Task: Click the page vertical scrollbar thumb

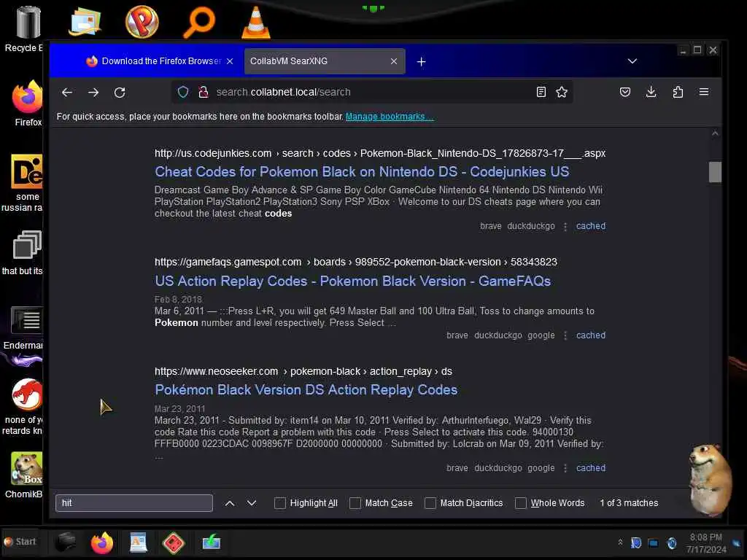Action: (x=715, y=172)
